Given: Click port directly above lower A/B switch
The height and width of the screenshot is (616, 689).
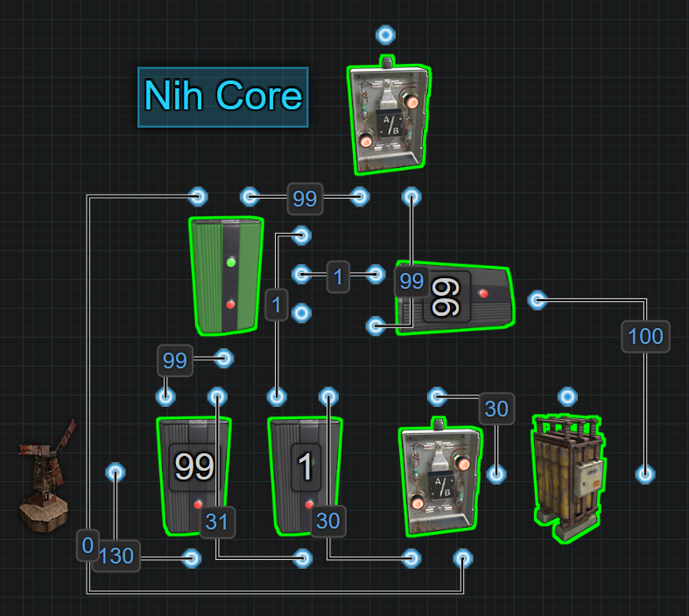Looking at the screenshot, I should pos(437,397).
